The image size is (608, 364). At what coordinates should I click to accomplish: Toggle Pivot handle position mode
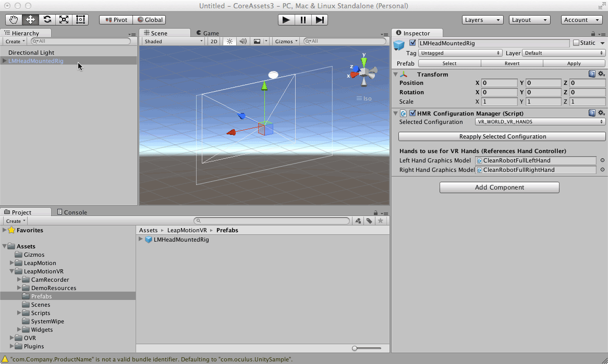(x=116, y=20)
